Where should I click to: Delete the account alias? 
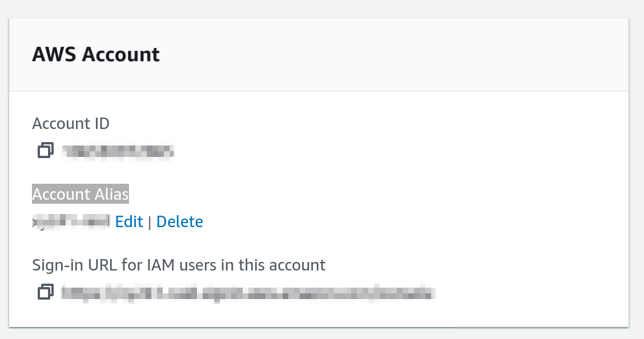179,221
